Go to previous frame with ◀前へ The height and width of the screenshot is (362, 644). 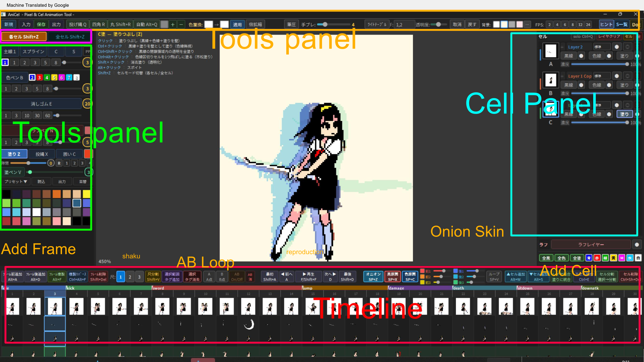[x=287, y=277]
